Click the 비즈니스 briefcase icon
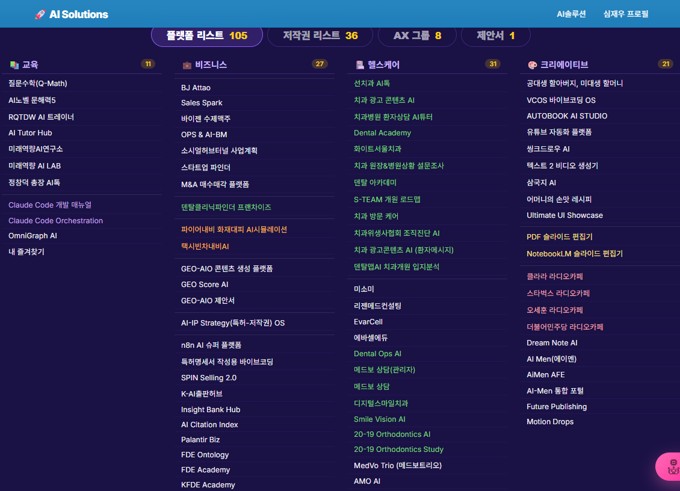680x491 pixels. (x=187, y=65)
